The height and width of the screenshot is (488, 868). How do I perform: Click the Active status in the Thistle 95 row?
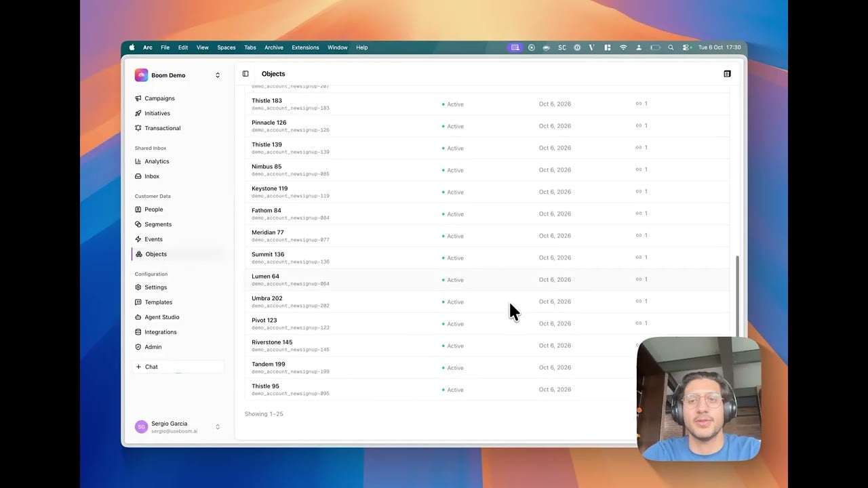(x=453, y=390)
